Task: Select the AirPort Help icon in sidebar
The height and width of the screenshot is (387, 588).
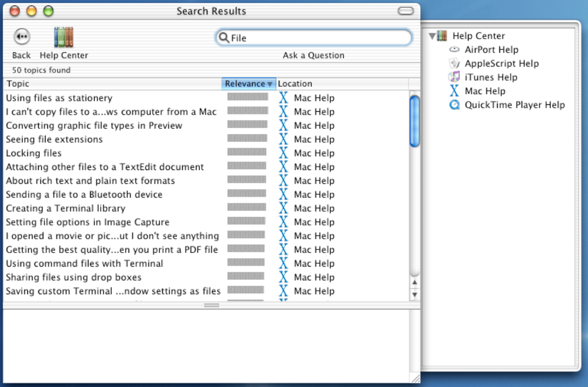Action: [x=454, y=49]
